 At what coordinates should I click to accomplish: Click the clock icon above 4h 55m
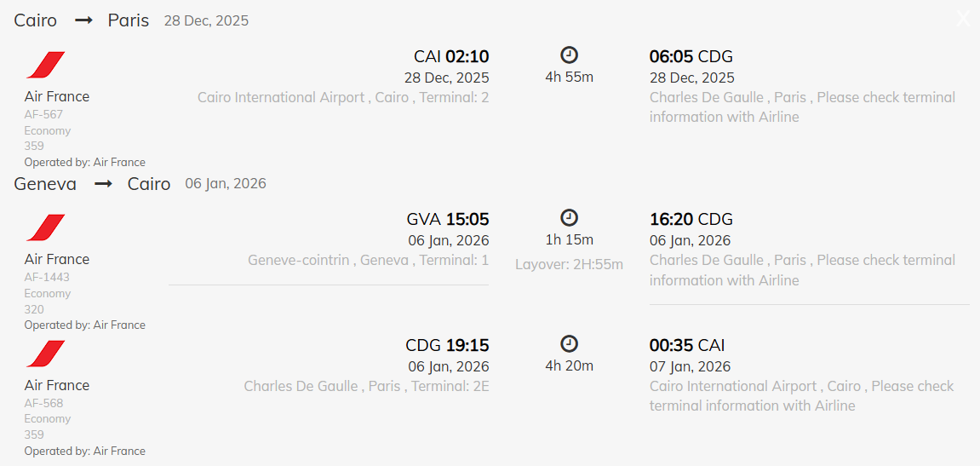click(x=569, y=55)
